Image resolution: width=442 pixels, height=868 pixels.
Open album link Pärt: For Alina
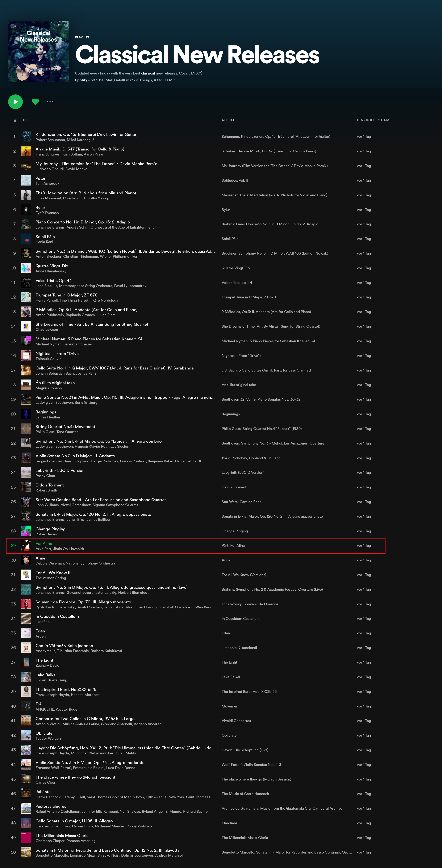coord(233,546)
